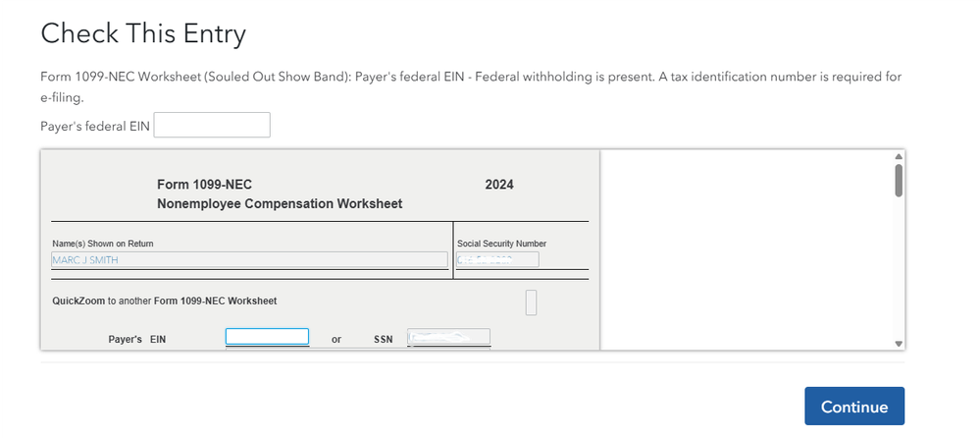The image size is (980, 438).
Task: Click the Social Security Number field
Action: [497, 259]
